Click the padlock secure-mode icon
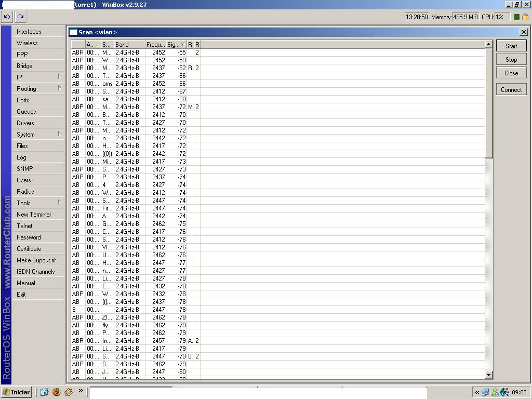Viewport: 532px width, 399px height. click(525, 17)
